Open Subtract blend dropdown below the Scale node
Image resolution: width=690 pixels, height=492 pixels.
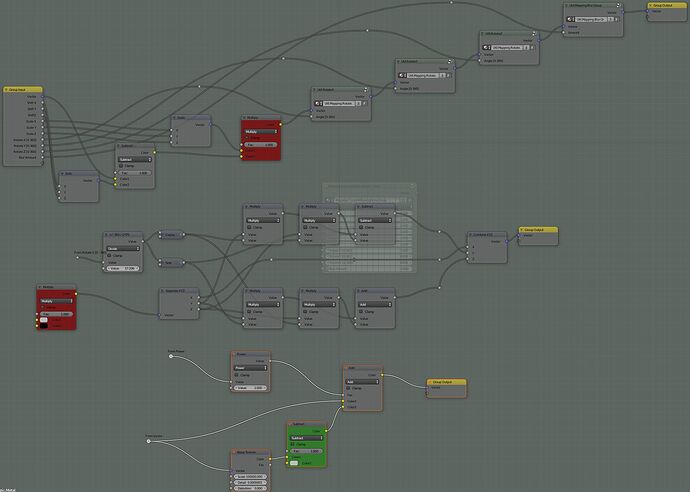(135, 159)
